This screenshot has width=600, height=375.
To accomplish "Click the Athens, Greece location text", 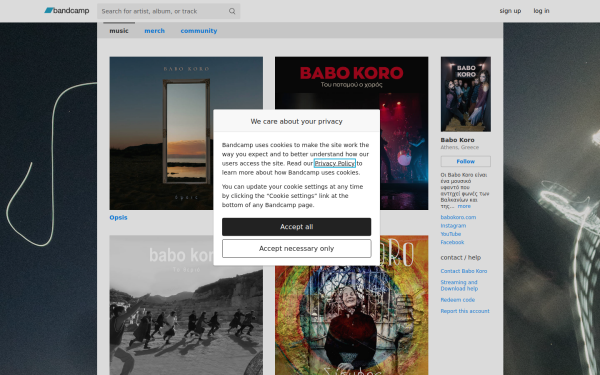I will [460, 147].
